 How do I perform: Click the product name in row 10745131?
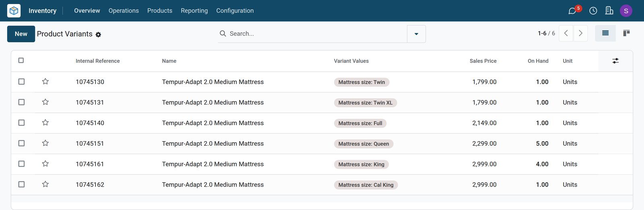(213, 103)
